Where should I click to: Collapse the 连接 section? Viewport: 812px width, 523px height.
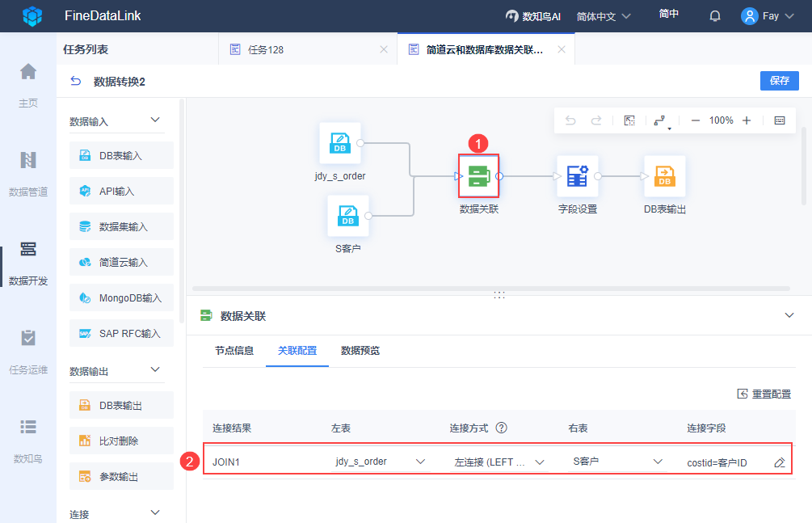pyautogui.click(x=155, y=512)
